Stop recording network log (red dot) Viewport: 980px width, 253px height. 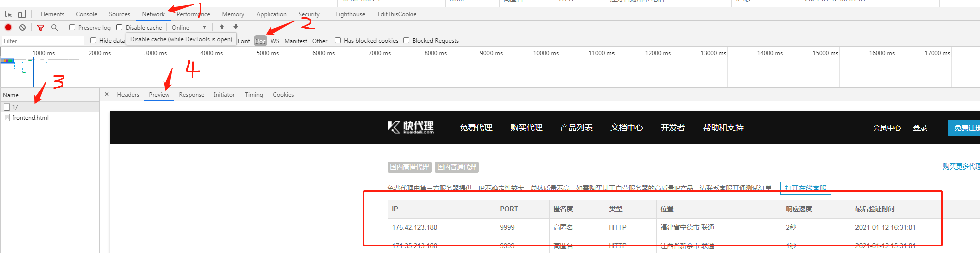click(x=8, y=27)
